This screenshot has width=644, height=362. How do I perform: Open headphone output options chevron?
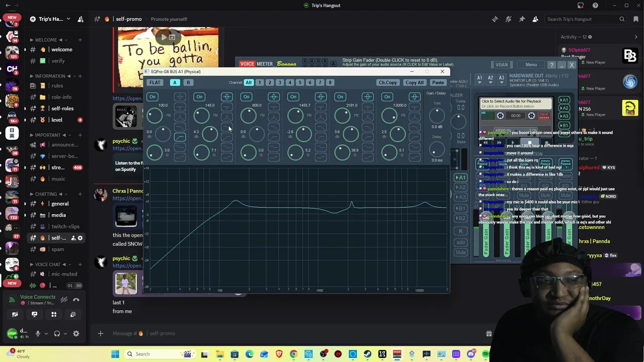[65, 333]
